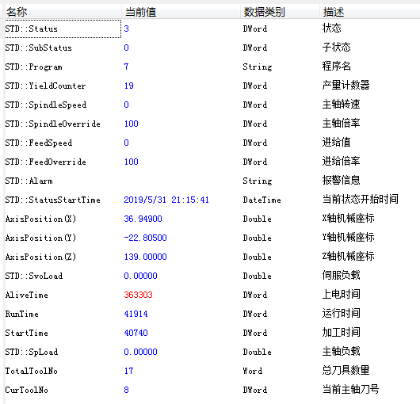Click the CurToolNo value 8
The width and height of the screenshot is (420, 404).
pos(126,390)
